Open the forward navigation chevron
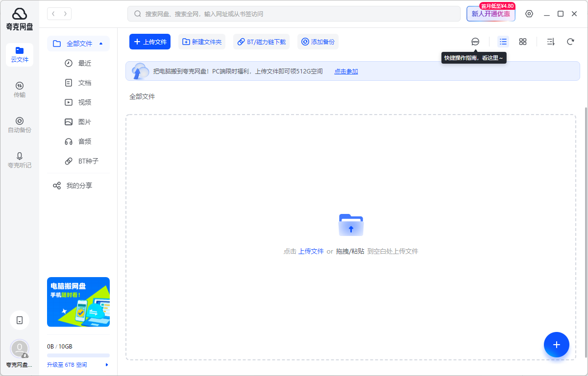Screen dimensions: 588x376 click(x=64, y=14)
